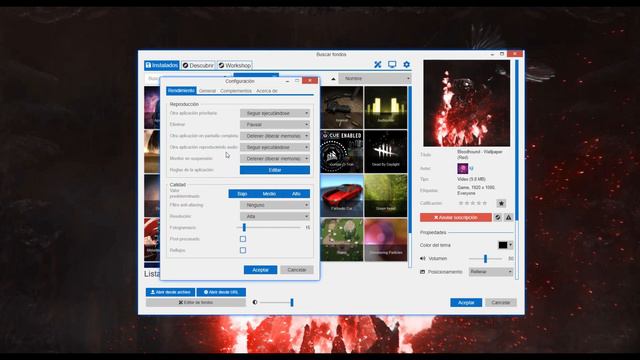The image size is (640, 360).
Task: Open Otra aplicación en pantalla completa dropdown
Action: pyautogui.click(x=275, y=136)
